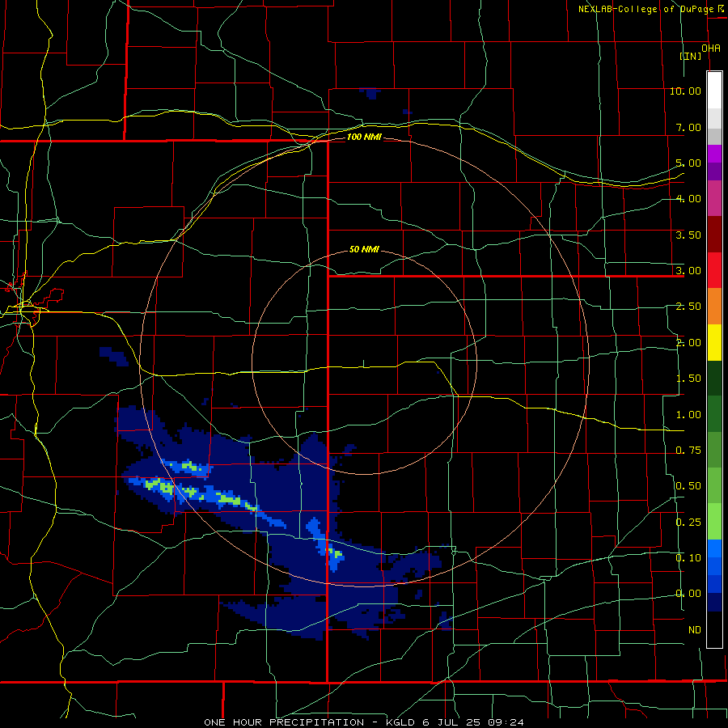
Task: Select the bright magenta swatch in the color bar
Action: [714, 154]
